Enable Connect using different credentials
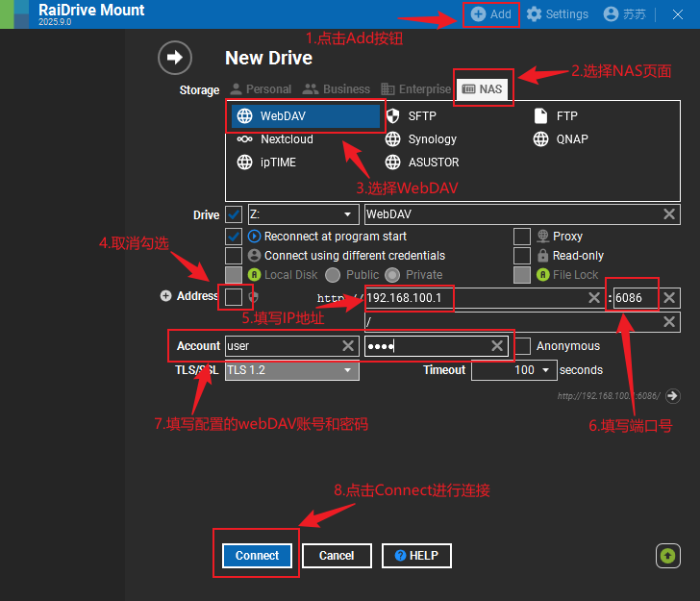The image size is (700, 601). pyautogui.click(x=234, y=256)
